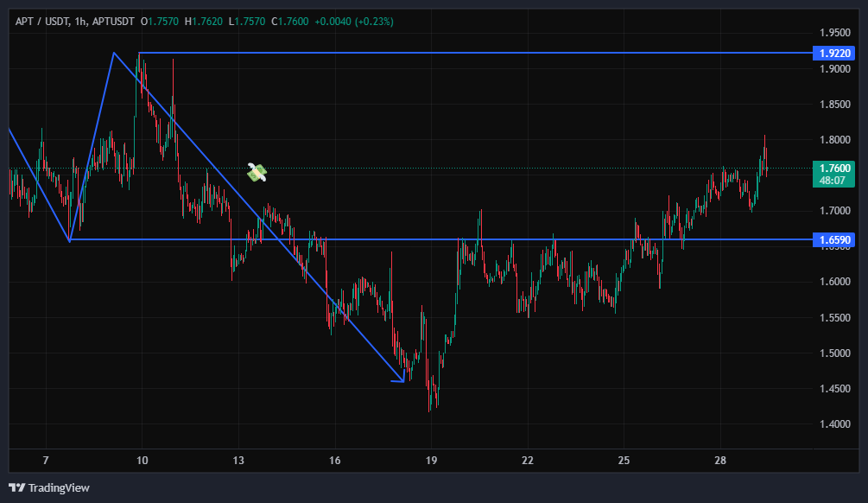The image size is (868, 503).
Task: Click date label 19 on the time axis
Action: pos(432,460)
